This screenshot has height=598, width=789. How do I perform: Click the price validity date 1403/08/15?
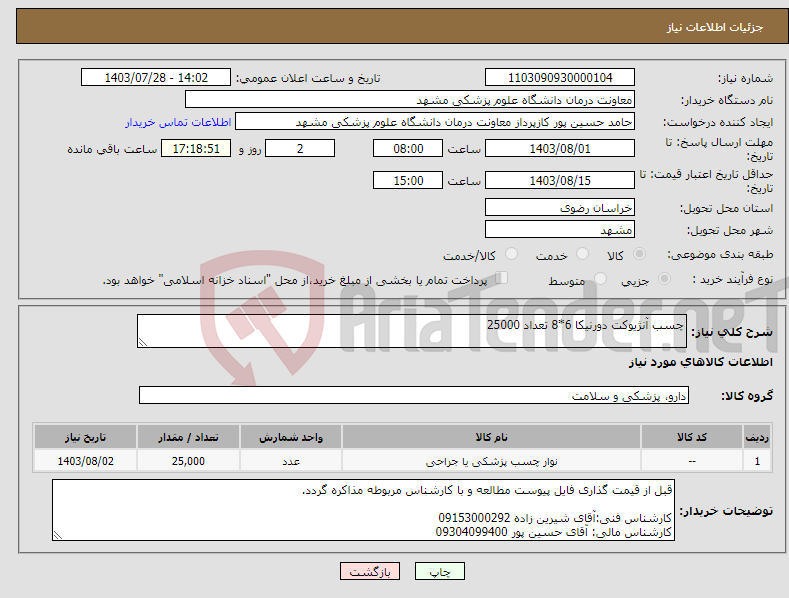coord(560,180)
